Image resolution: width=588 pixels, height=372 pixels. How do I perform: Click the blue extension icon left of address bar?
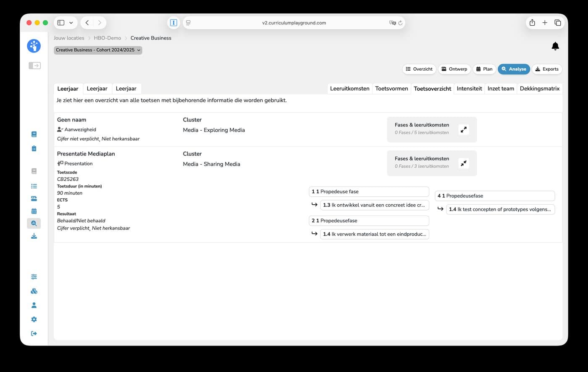coord(173,23)
